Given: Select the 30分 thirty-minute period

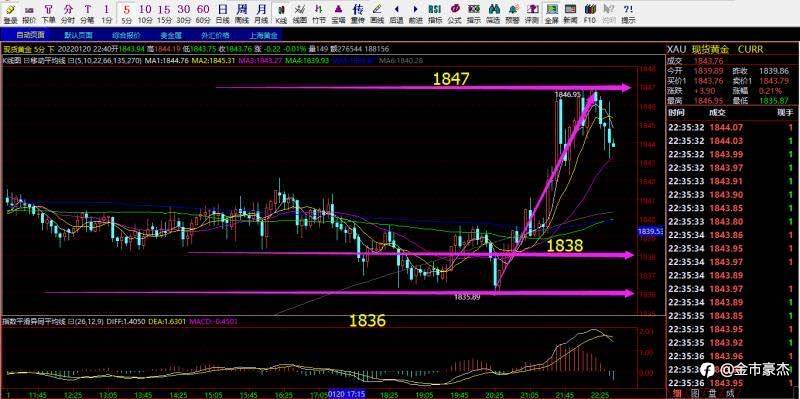Looking at the screenshot, I should coord(183,13).
